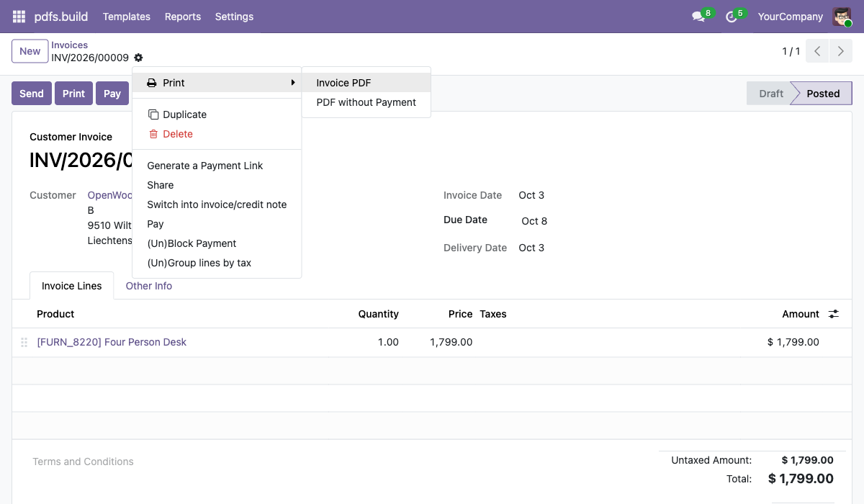Screen dimensions: 864x504
Task: Click the pdfs.build app name
Action: point(60,17)
